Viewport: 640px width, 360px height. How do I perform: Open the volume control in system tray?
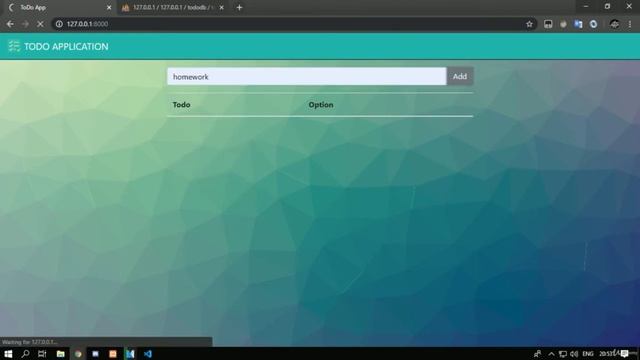(x=574, y=354)
